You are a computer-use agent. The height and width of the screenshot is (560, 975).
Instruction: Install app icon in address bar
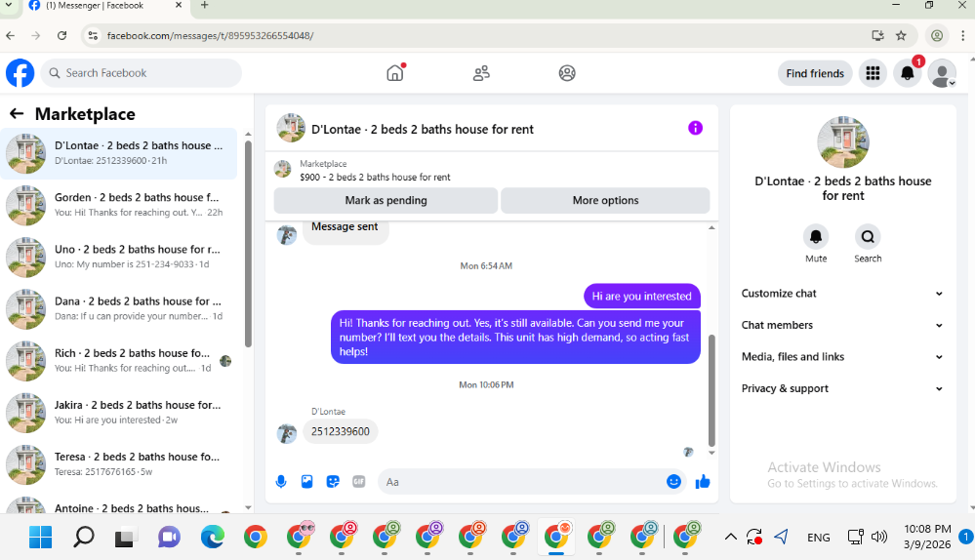878,35
